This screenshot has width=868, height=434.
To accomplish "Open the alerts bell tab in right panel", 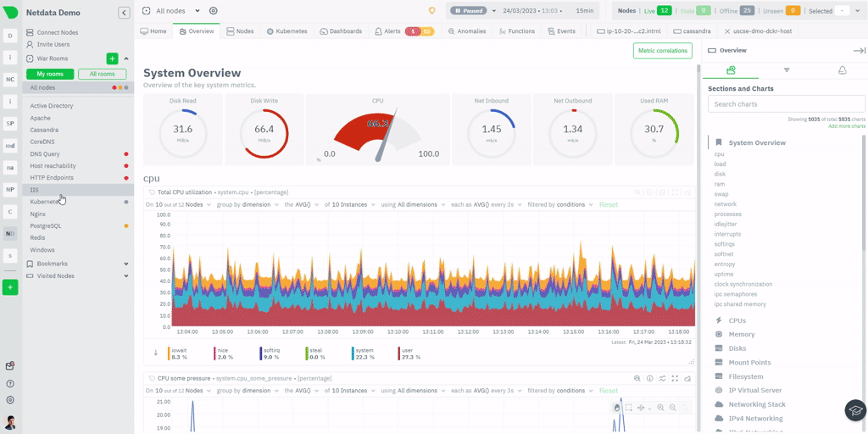I will pyautogui.click(x=842, y=70).
